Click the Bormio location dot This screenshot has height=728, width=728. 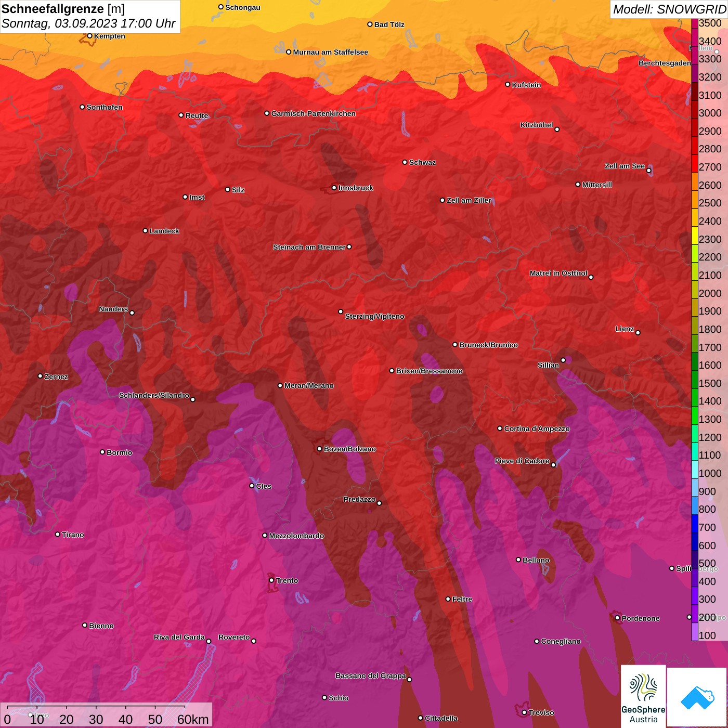point(102,452)
